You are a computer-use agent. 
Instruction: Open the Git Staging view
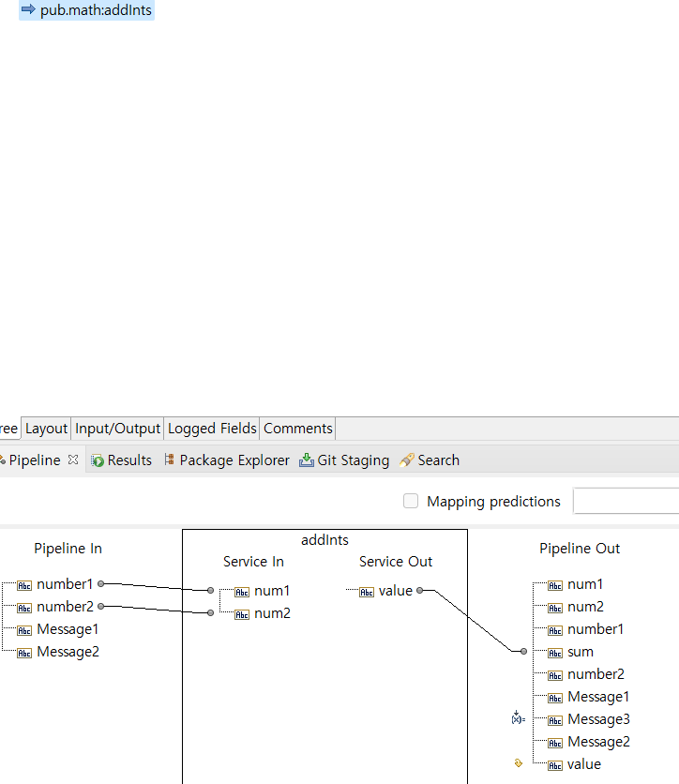(344, 460)
